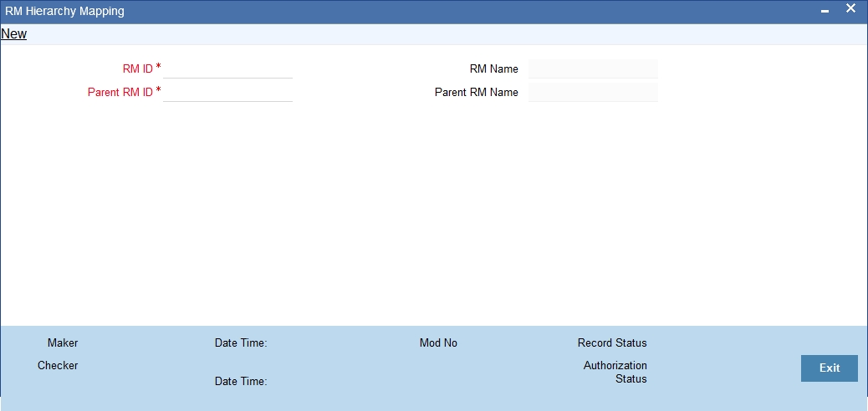Click the Parent RM Name field
868x411 pixels.
pyautogui.click(x=593, y=93)
